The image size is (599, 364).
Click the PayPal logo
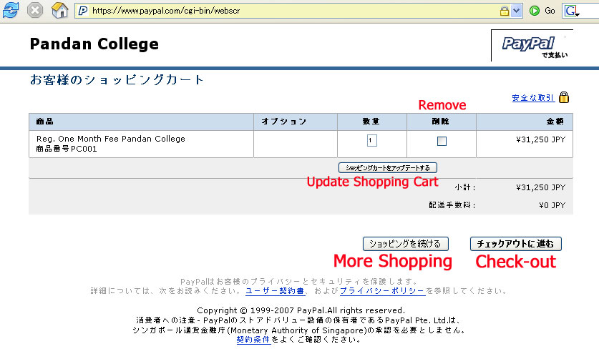pos(532,46)
